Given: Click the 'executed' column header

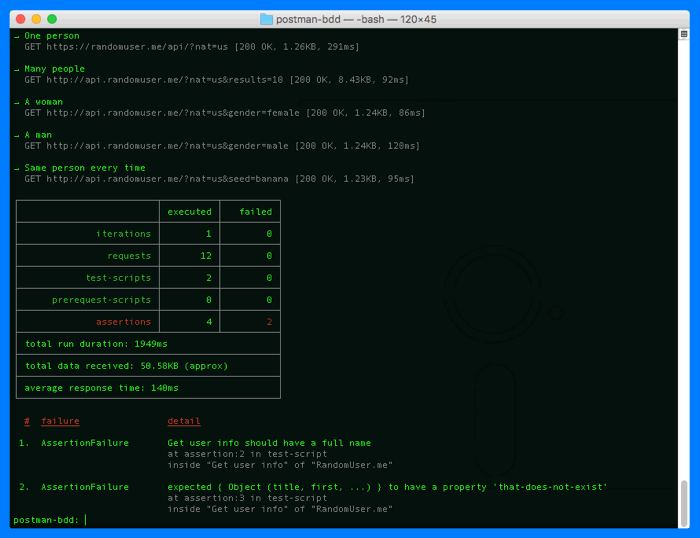Looking at the screenshot, I should tap(189, 212).
